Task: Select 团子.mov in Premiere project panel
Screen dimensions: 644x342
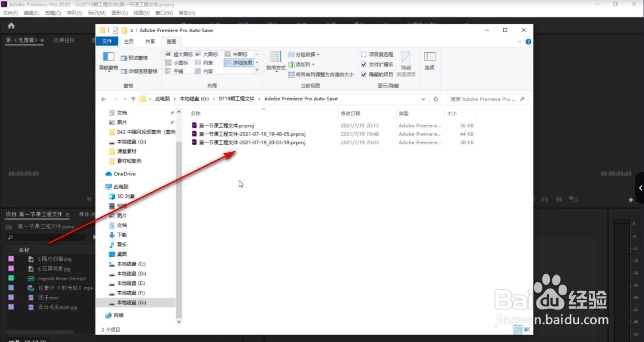Action: (x=48, y=298)
